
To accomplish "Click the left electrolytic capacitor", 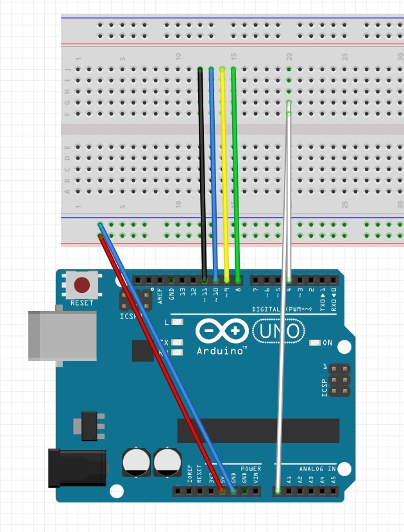I will tap(136, 462).
